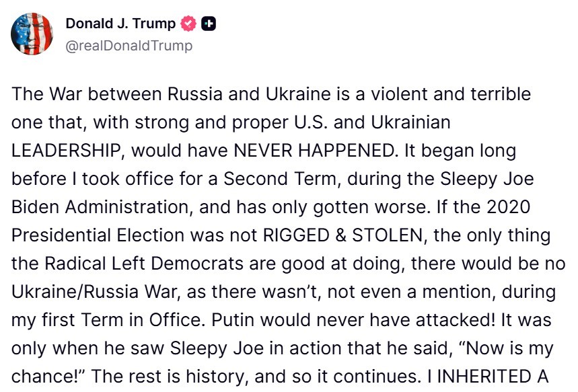The image size is (578, 392).
Task: Open the @realDonaldTrump handle link
Action: [129, 46]
